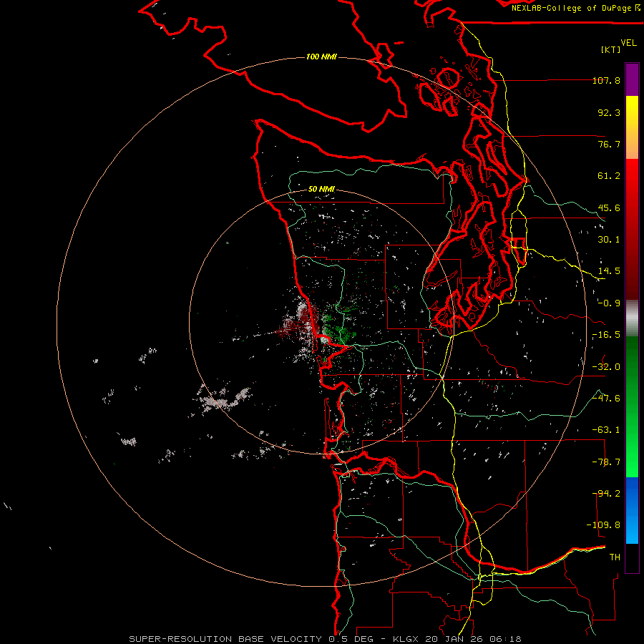
Task: Click the -109.8 velocity scale value
Action: [x=603, y=525]
